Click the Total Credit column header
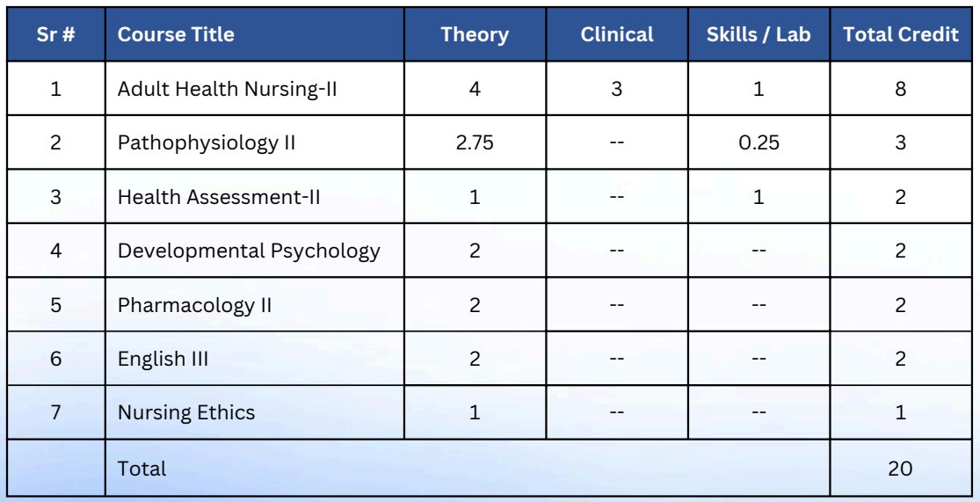 (901, 34)
